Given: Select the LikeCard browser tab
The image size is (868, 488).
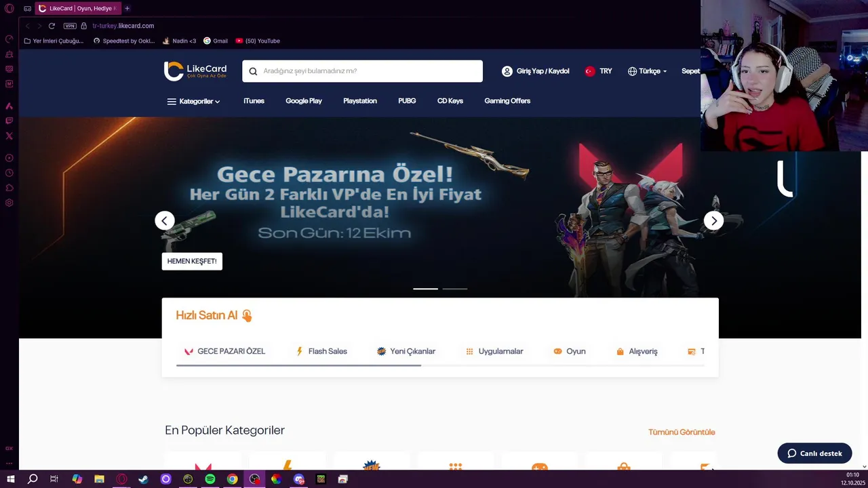Looking at the screenshot, I should 77,8.
